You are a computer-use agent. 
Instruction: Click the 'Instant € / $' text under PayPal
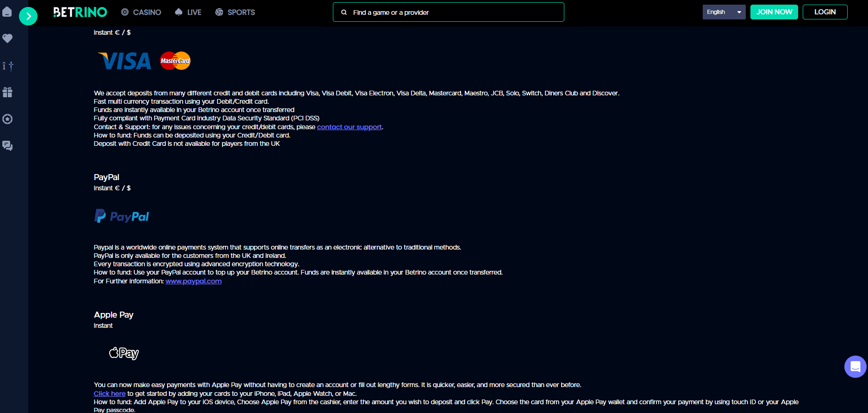tap(112, 188)
